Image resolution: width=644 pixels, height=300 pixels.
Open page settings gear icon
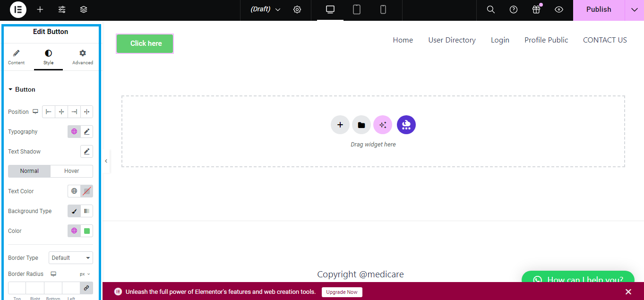click(x=297, y=9)
